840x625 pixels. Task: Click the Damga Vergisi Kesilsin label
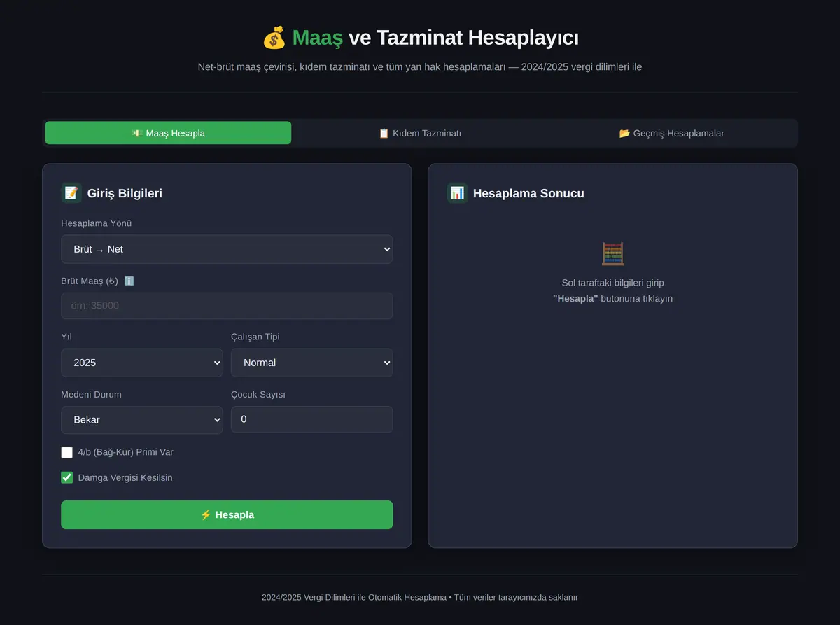coord(125,477)
